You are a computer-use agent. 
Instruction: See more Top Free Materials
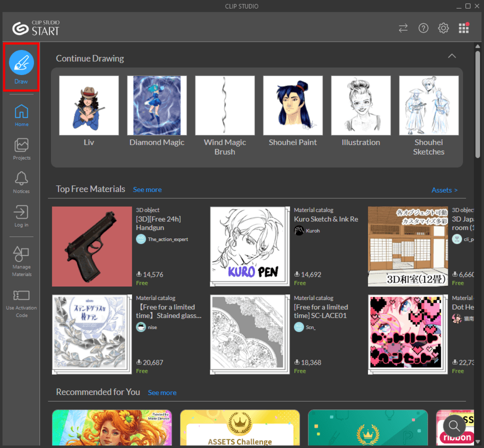147,189
